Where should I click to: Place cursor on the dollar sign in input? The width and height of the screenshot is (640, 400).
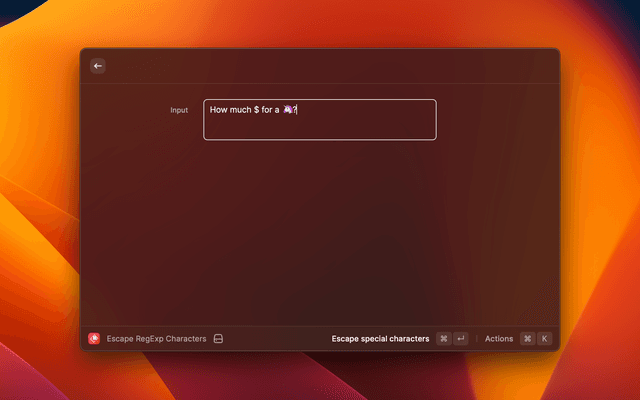[x=257, y=109]
